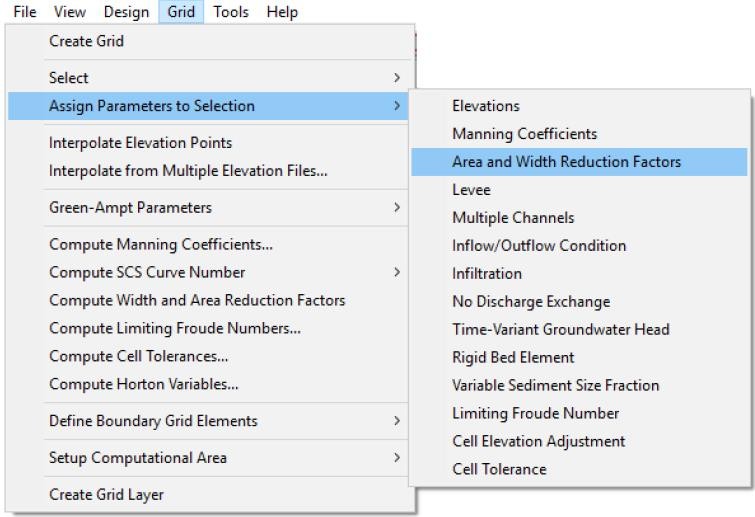Open the Help menu
The width and height of the screenshot is (755, 517).
[x=281, y=12]
